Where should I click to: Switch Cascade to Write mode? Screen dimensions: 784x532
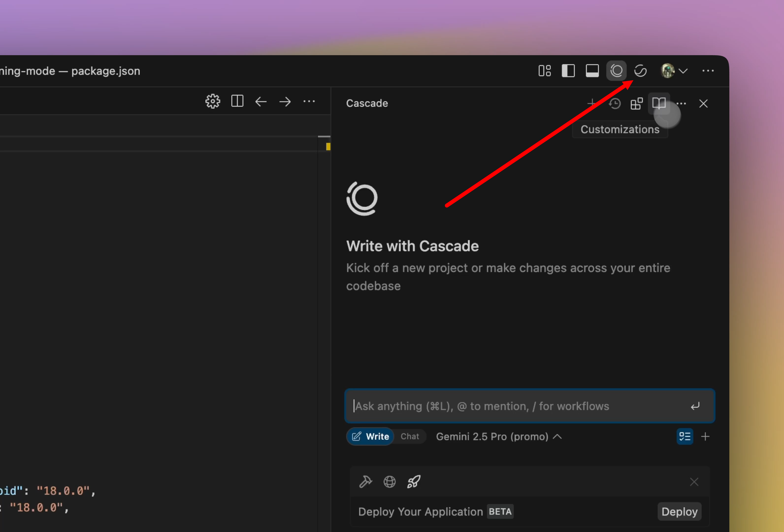point(370,436)
